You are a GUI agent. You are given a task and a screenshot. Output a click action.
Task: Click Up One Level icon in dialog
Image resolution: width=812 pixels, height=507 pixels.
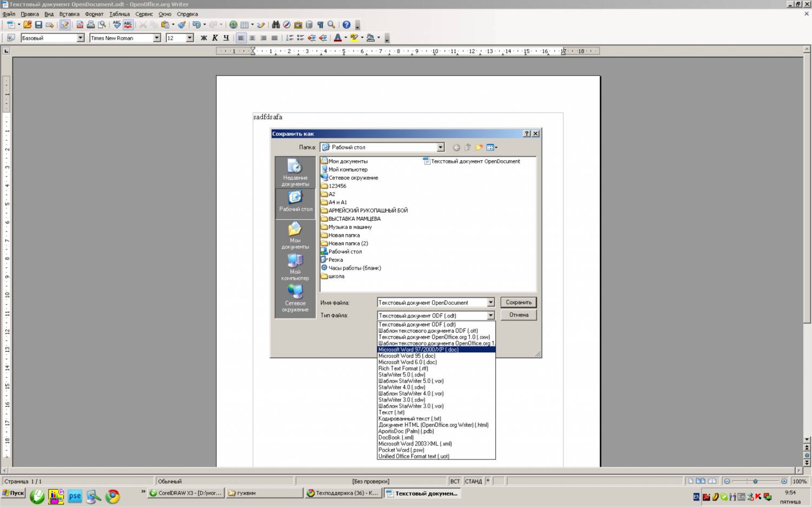coord(468,147)
